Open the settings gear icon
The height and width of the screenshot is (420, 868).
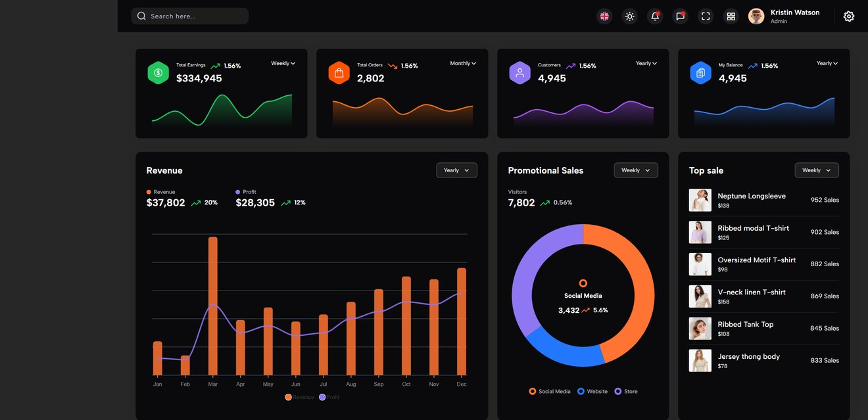(x=849, y=16)
